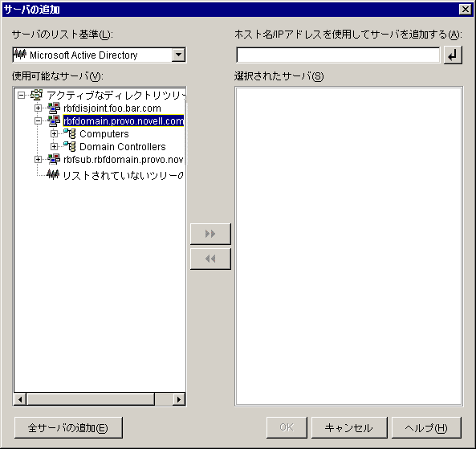Image resolution: width=476 pixels, height=449 pixels.
Task: Collapse the rbfdomain.provo.novell.com domain
Action: pos(38,121)
